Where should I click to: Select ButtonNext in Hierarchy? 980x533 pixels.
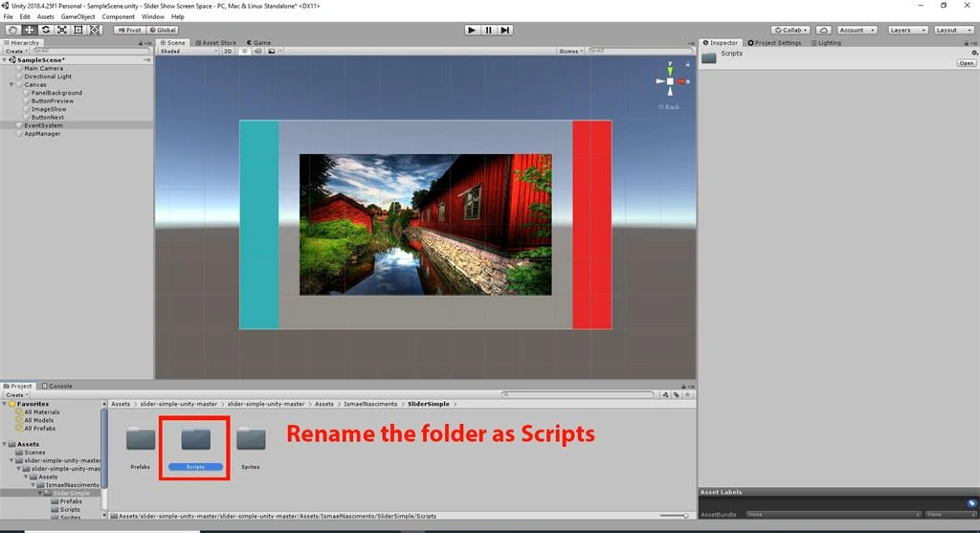point(48,117)
